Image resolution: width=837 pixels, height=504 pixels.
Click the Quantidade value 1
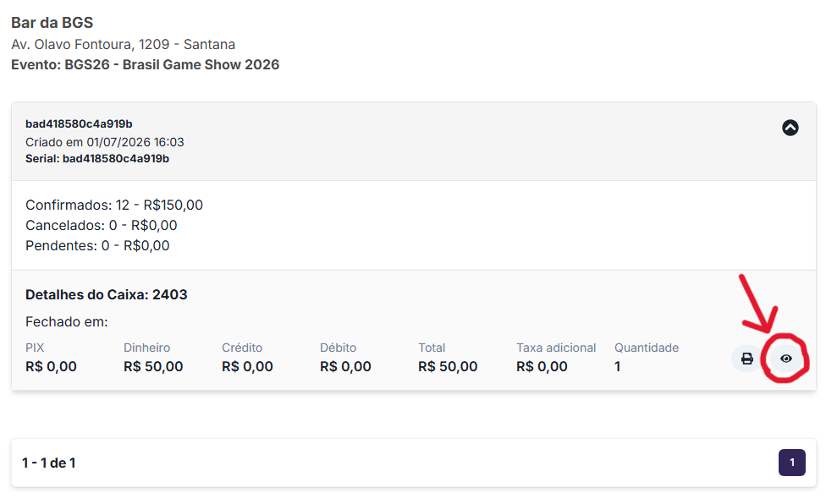(618, 366)
